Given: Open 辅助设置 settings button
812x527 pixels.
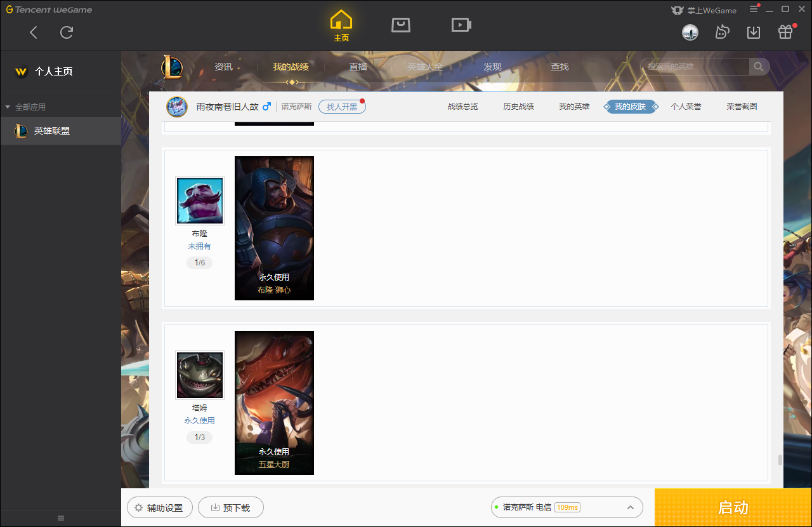Looking at the screenshot, I should coord(160,508).
